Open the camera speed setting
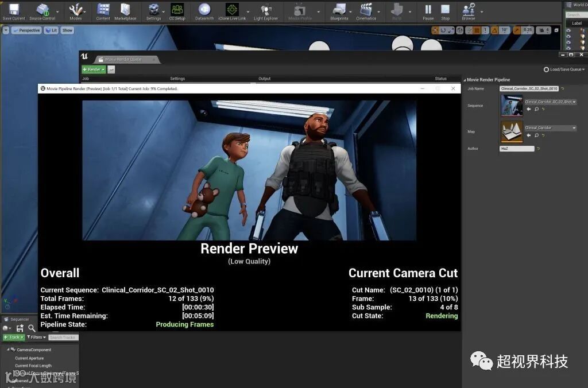The image size is (588, 388). (543, 30)
